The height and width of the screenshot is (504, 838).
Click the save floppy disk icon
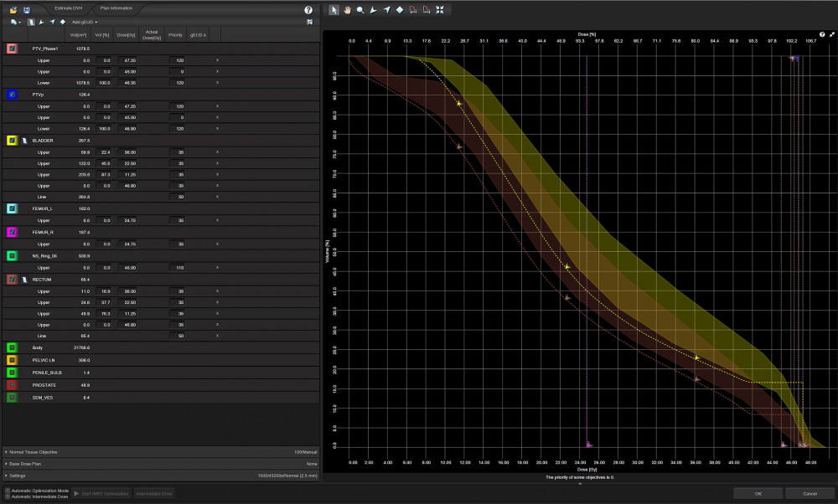[27, 9]
